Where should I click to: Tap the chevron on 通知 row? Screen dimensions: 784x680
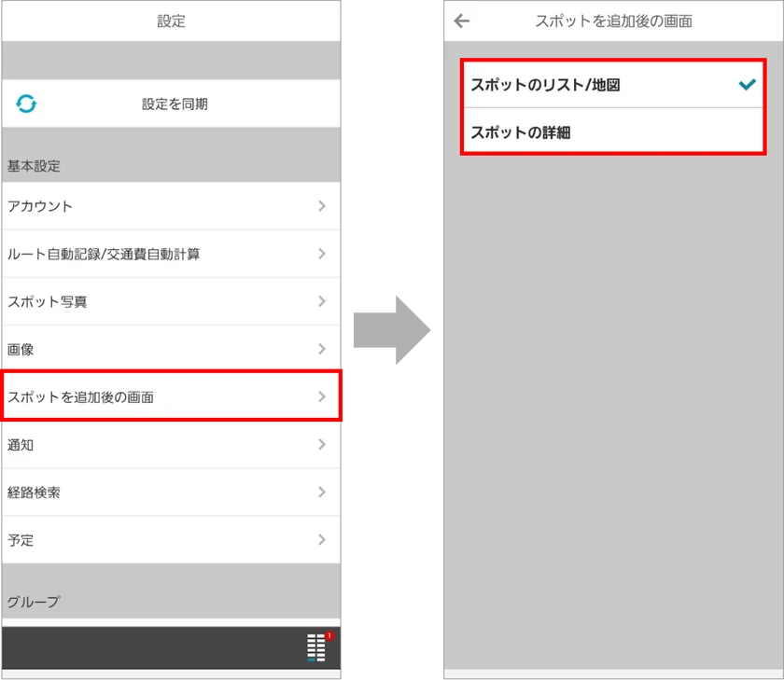(x=322, y=444)
